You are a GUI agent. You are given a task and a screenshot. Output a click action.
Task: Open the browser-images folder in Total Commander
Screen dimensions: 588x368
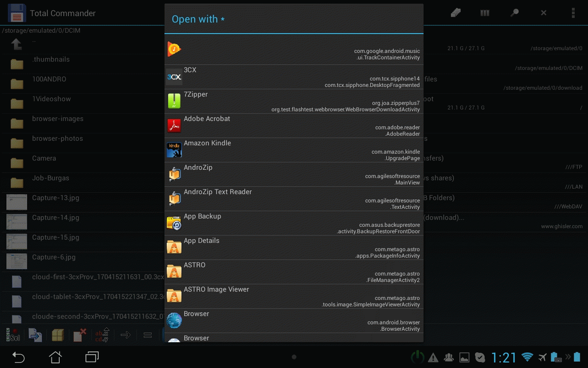(x=83, y=123)
